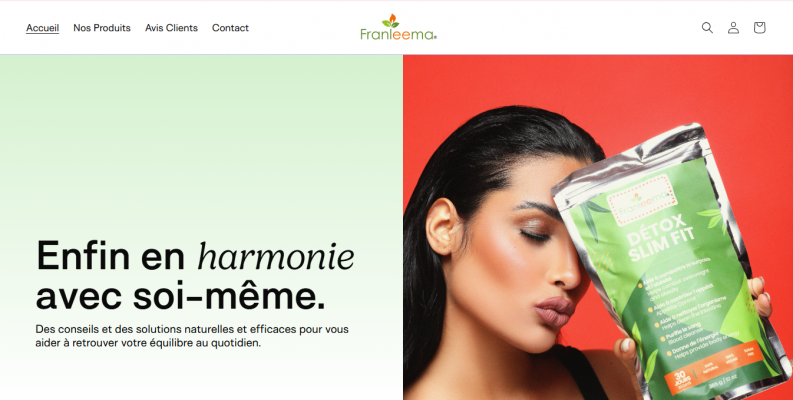Select the Contact navigation link
The height and width of the screenshot is (400, 793).
click(x=230, y=28)
